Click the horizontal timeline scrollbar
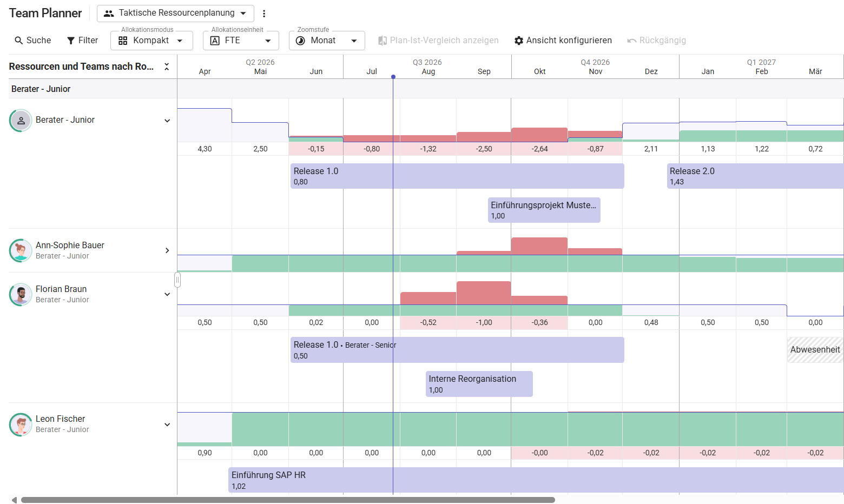The image size is (844, 504). tap(288, 500)
